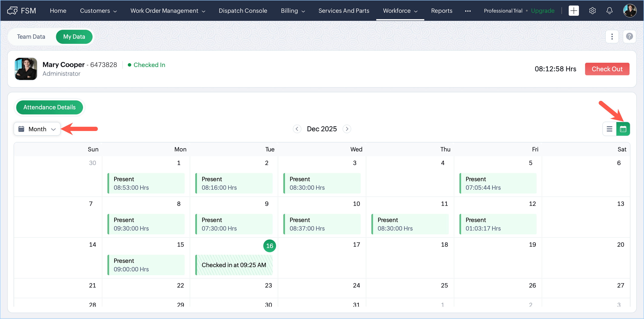
Task: Go to next month arrow
Action: point(347,129)
